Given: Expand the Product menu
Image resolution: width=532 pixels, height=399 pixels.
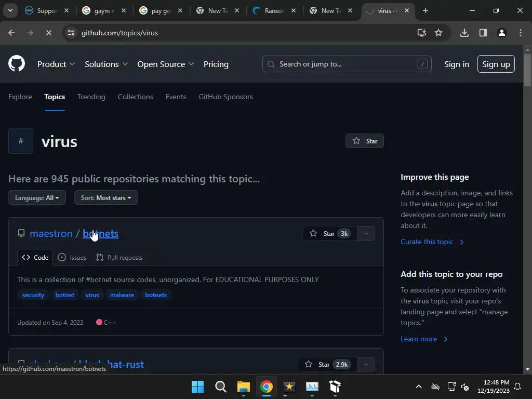Looking at the screenshot, I should (x=56, y=64).
